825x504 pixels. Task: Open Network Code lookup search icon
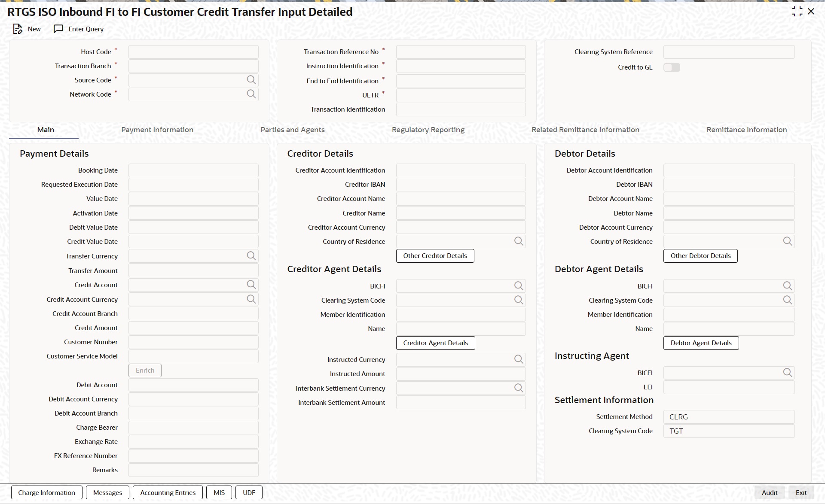coord(251,94)
